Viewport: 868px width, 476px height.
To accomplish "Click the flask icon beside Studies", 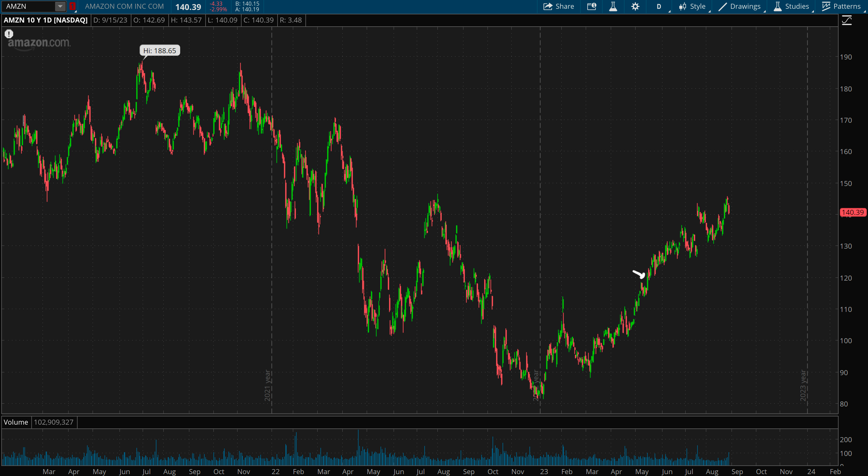I will (x=777, y=6).
